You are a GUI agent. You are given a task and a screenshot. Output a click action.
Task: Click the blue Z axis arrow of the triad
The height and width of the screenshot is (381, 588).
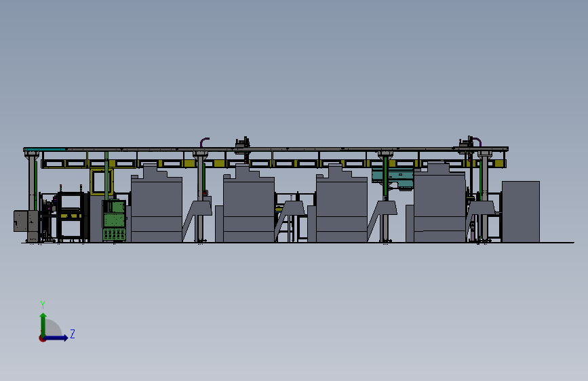(x=56, y=338)
